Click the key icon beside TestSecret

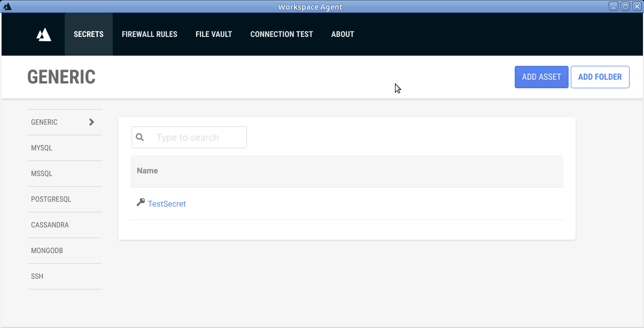coord(141,202)
